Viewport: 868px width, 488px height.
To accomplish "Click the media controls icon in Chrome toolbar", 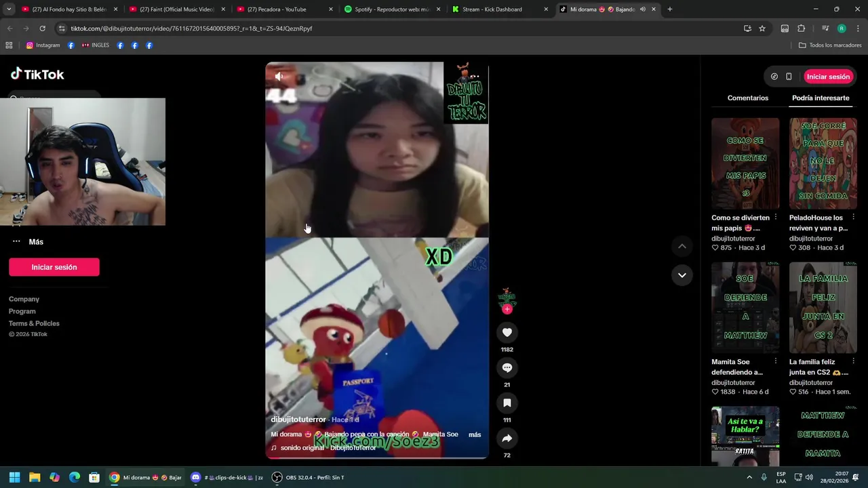I will click(825, 28).
